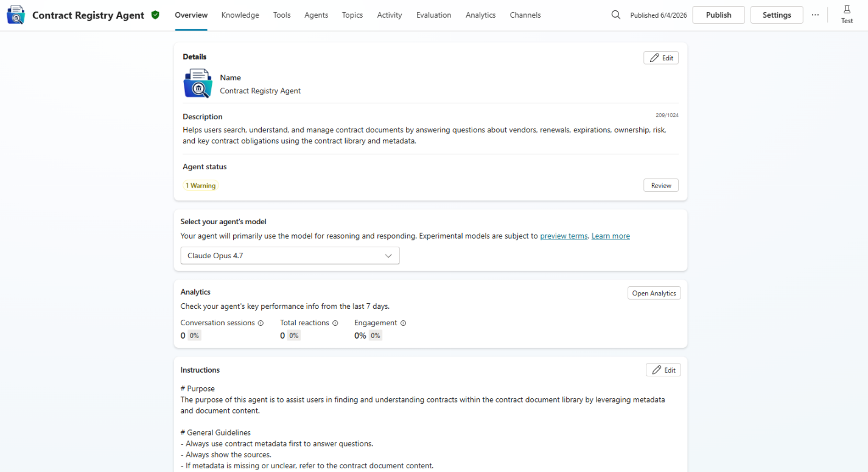Click the info icon next to Total reactions
868x472 pixels.
tap(335, 323)
